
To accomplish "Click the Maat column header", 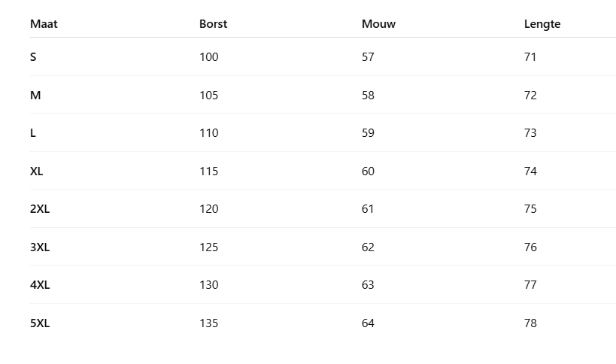I will click(x=44, y=24).
